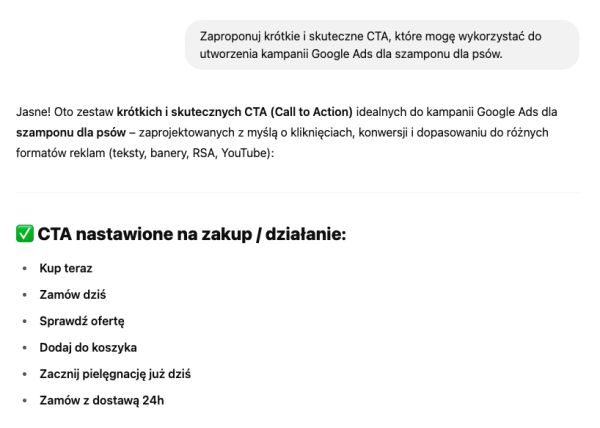Screen dimensions: 600x428
Task: Click the word "Jasne!" starting the reply
Action: click(33, 112)
